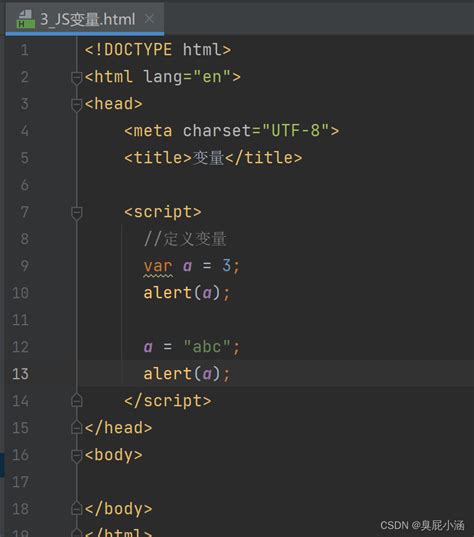Click the lang="en" attribute text
This screenshot has width=474, height=537.
(x=187, y=77)
